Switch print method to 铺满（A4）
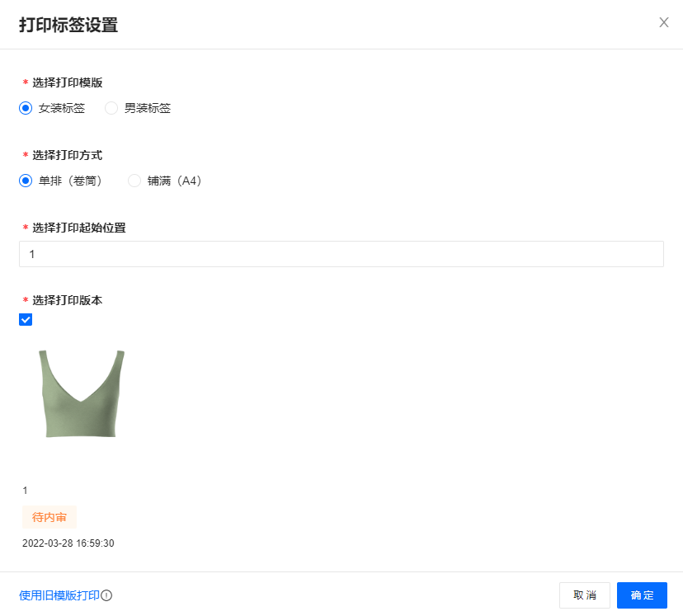 coord(134,181)
